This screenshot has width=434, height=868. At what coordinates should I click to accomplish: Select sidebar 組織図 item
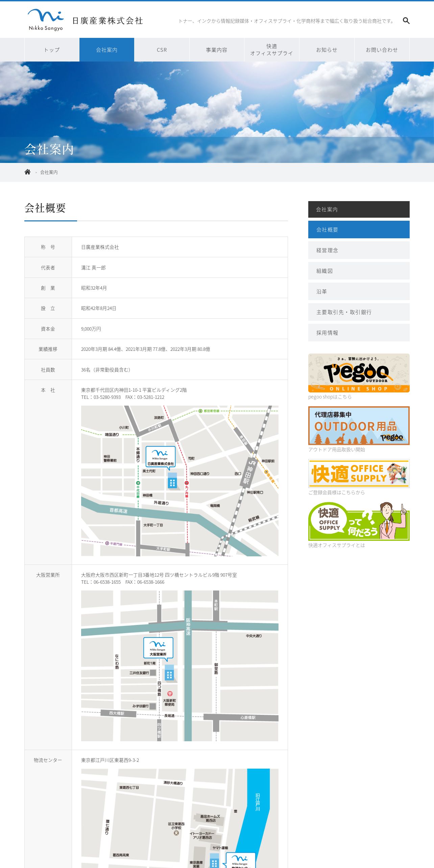pos(359,271)
